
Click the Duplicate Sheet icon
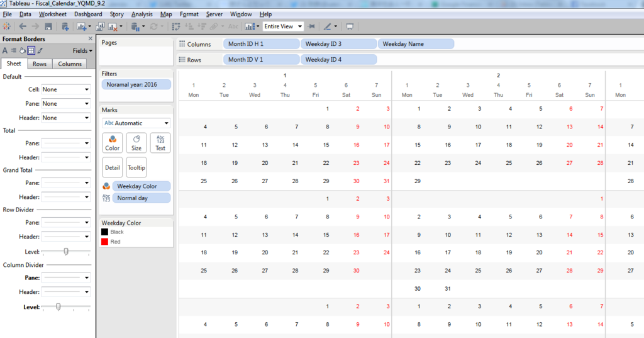100,26
